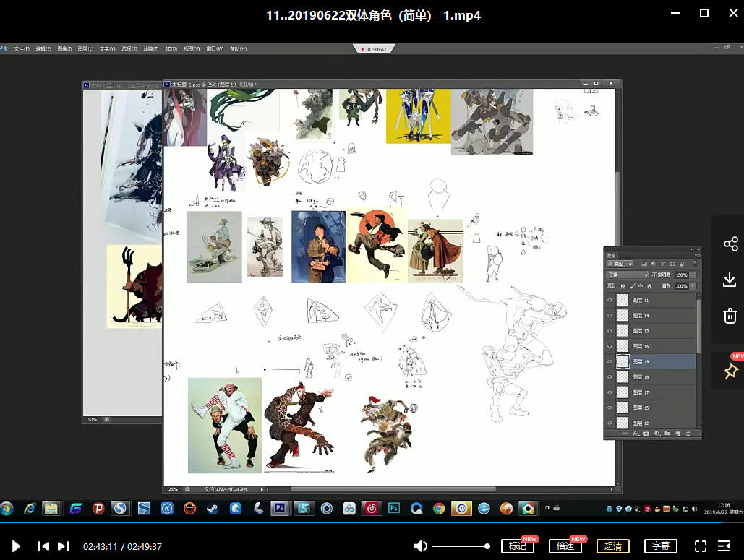Screen dimensions: 744x560
Task: Play the video
Action: click(17, 546)
